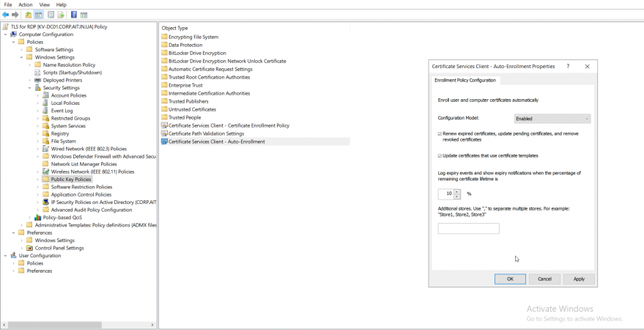Click the blue Help toolbar icon
644x330 pixels.
[x=74, y=15]
